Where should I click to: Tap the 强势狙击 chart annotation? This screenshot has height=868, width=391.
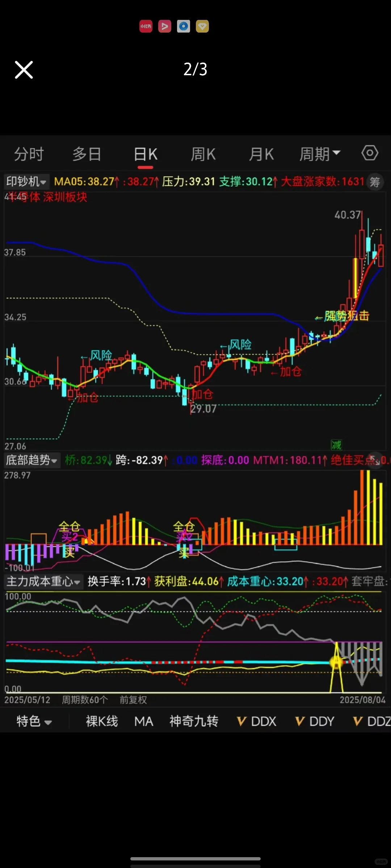[346, 316]
